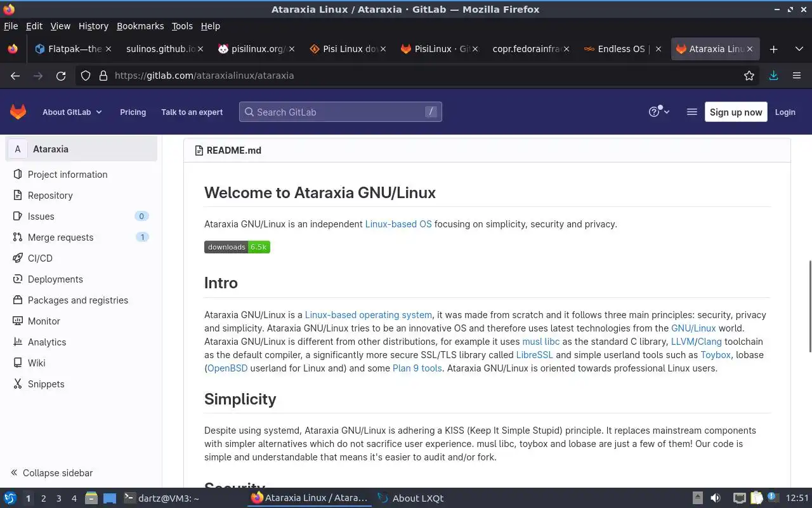Follow the Toybox link
Viewport: 812px width, 508px height.
[x=716, y=355]
